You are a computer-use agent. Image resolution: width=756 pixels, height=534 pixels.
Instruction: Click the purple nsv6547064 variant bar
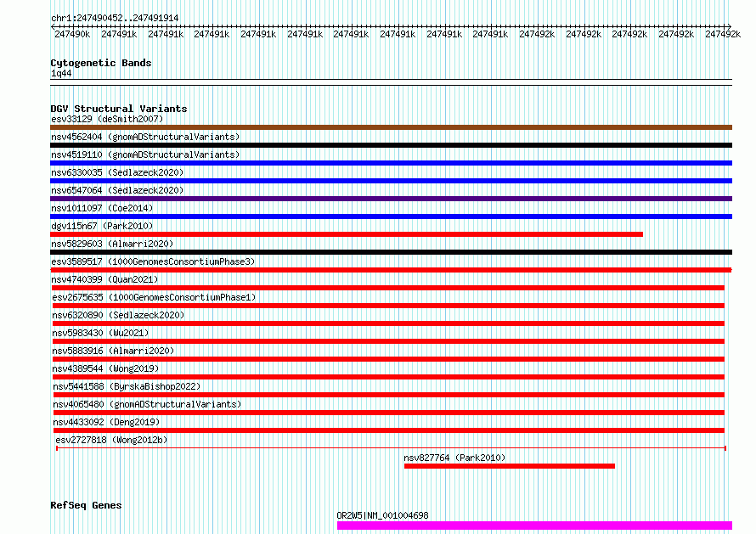point(391,199)
